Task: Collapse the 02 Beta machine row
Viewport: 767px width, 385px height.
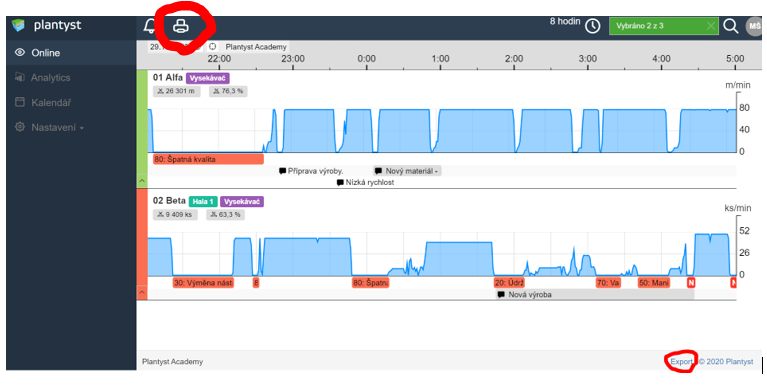Action: [141, 293]
